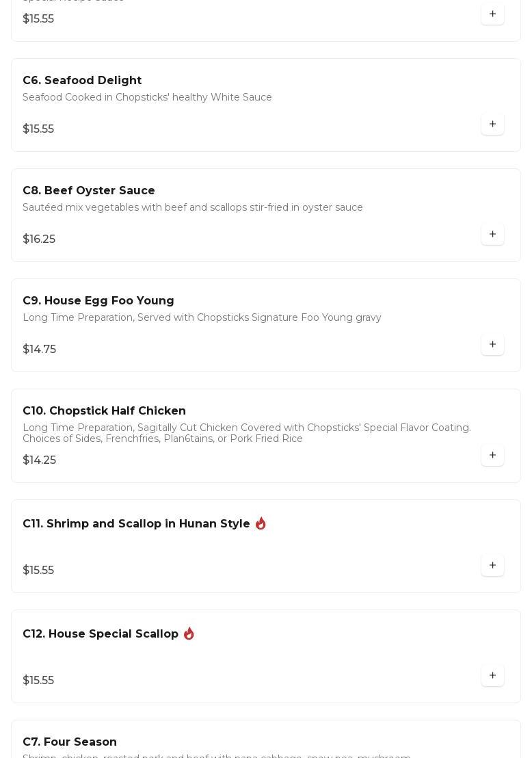Click the Chopstick Half Chicken description text

(x=246, y=433)
